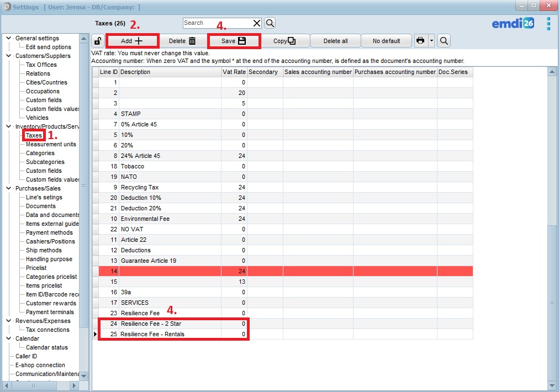Collapse the Customers/Suppliers tree node
The image size is (559, 392).
pos(8,56)
